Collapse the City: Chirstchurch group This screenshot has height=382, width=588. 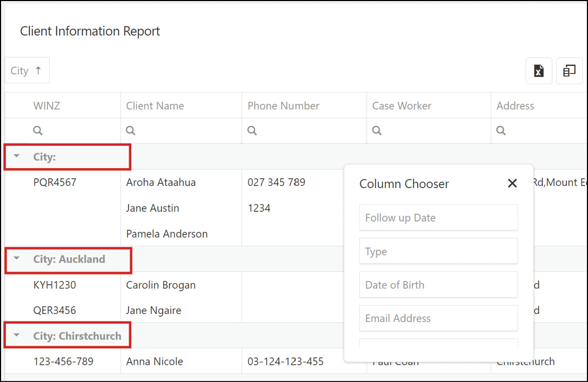point(17,335)
